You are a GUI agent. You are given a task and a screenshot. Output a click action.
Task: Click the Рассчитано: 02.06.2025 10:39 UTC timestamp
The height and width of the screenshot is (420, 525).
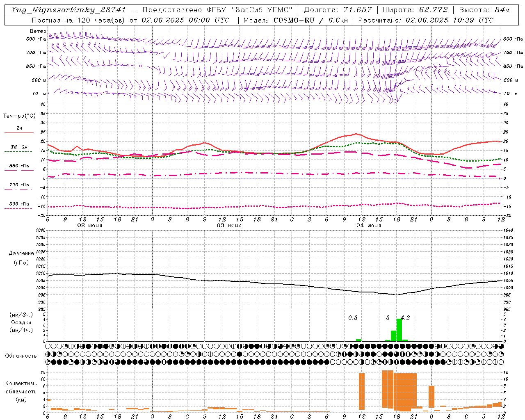(x=426, y=20)
